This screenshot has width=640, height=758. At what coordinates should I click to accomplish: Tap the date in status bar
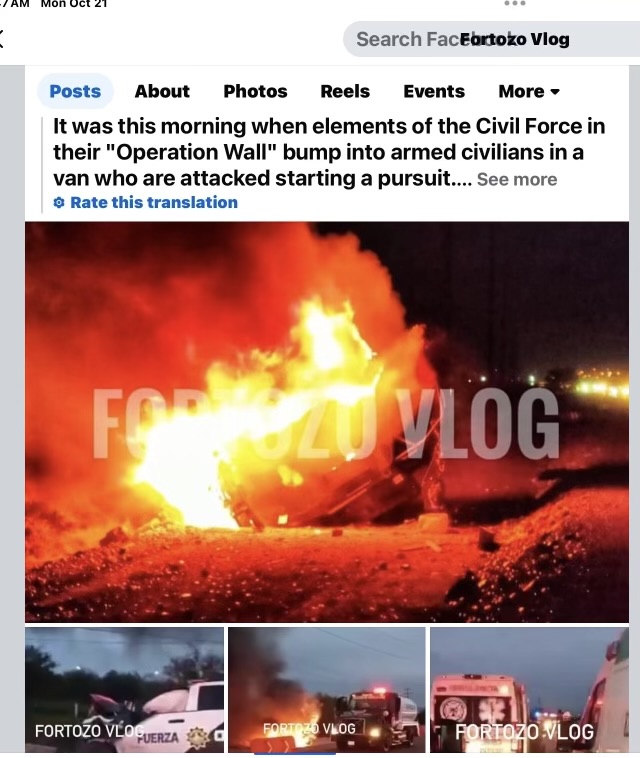(x=74, y=4)
